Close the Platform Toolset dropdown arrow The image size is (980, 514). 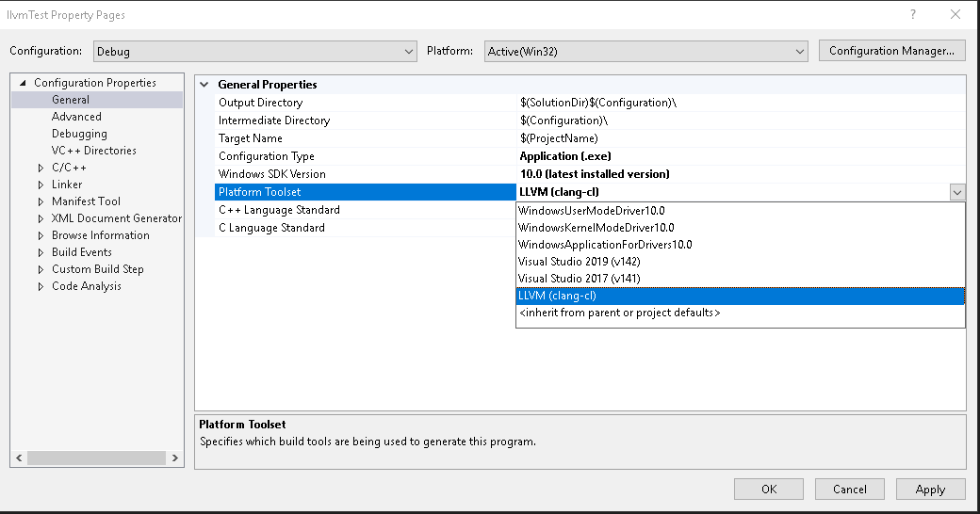[x=956, y=192]
